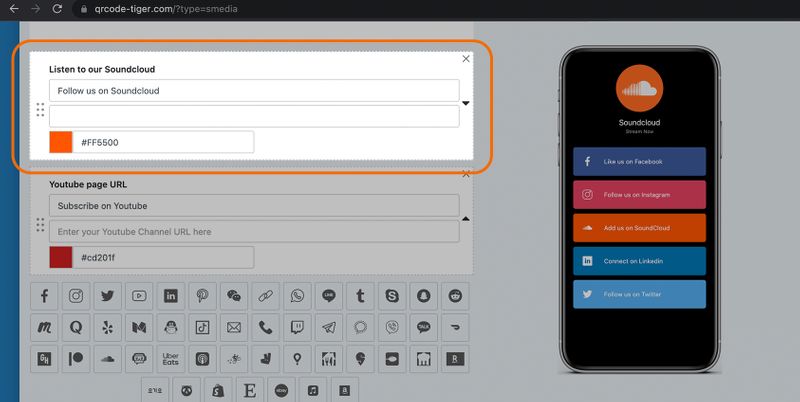Open the red Youtube color swatch

[61, 257]
